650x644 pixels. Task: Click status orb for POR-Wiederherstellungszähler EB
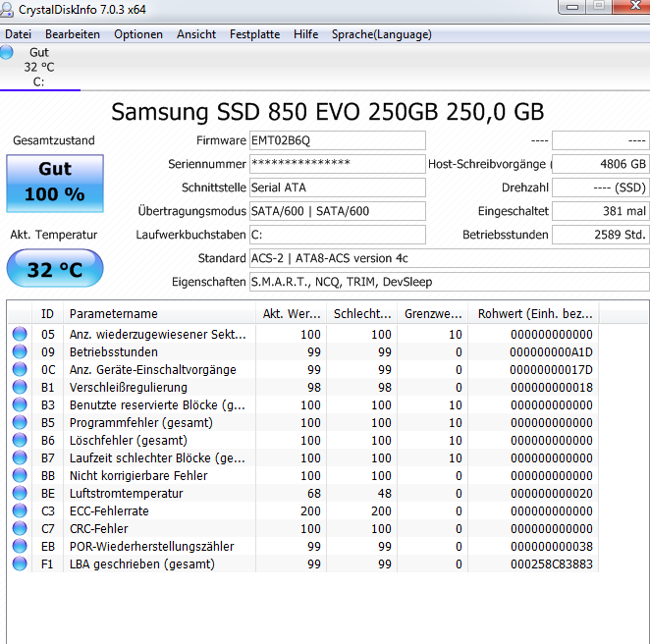tap(20, 546)
